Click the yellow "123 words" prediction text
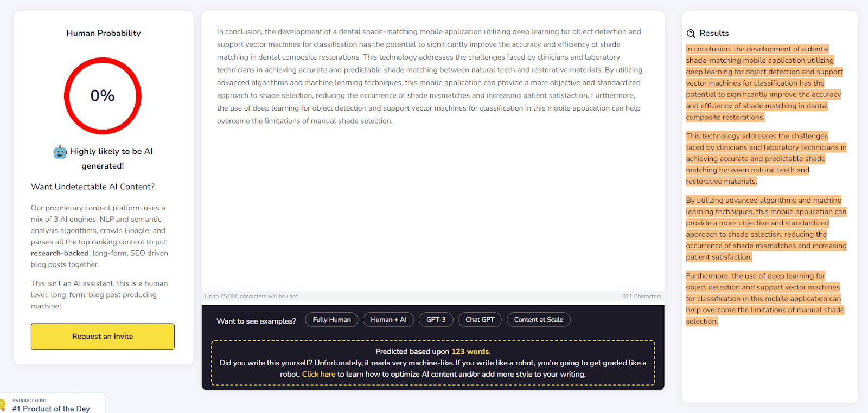Image resolution: width=868 pixels, height=413 pixels. click(x=470, y=351)
